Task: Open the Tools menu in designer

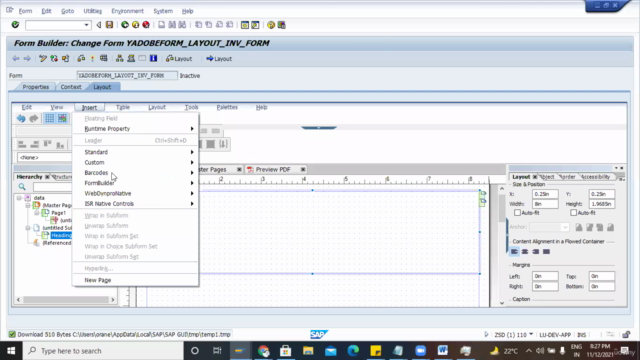Action: click(191, 107)
